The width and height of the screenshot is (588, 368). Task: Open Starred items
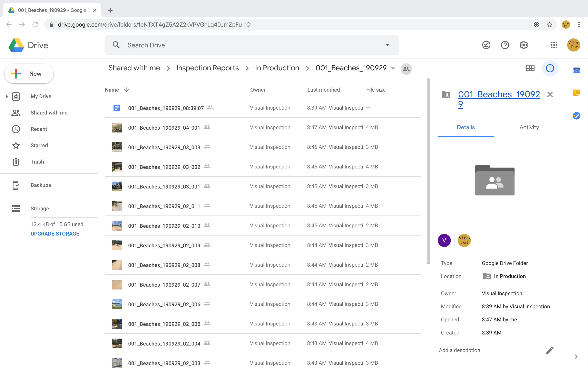39,145
